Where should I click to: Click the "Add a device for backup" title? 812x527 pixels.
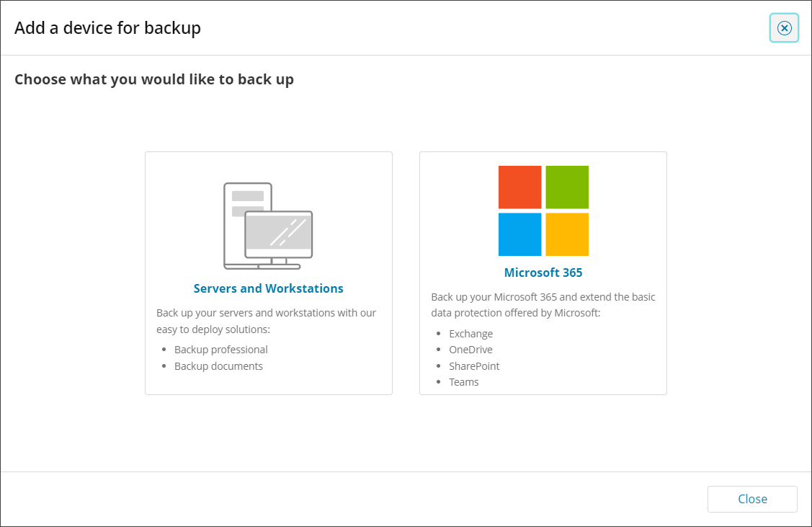coord(107,28)
